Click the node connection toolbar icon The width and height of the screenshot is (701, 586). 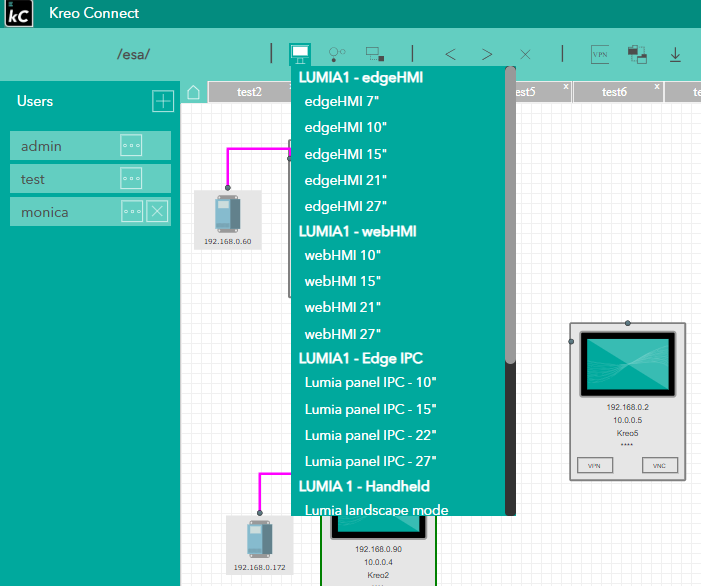pos(337,54)
